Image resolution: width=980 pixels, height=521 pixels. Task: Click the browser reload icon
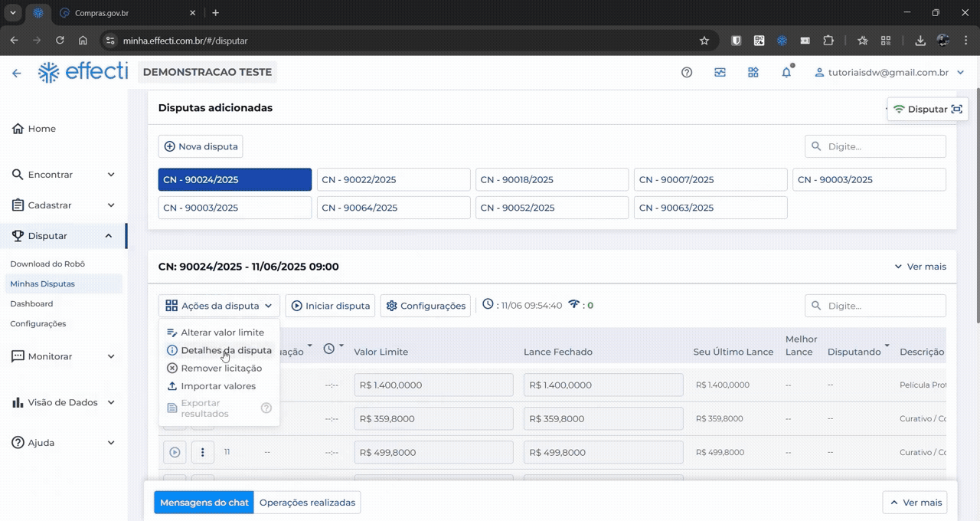click(60, 41)
